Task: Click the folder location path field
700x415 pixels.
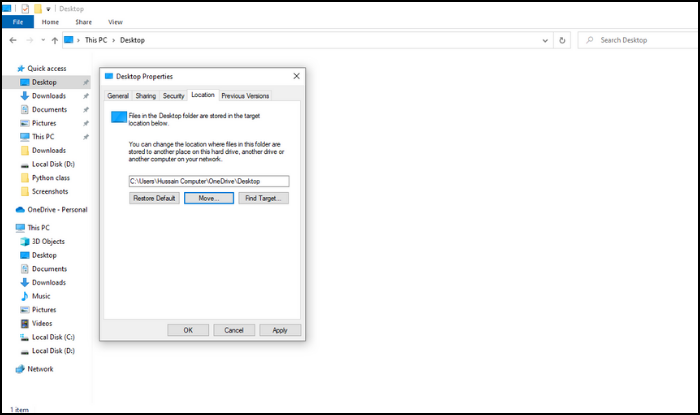Action: [209, 181]
